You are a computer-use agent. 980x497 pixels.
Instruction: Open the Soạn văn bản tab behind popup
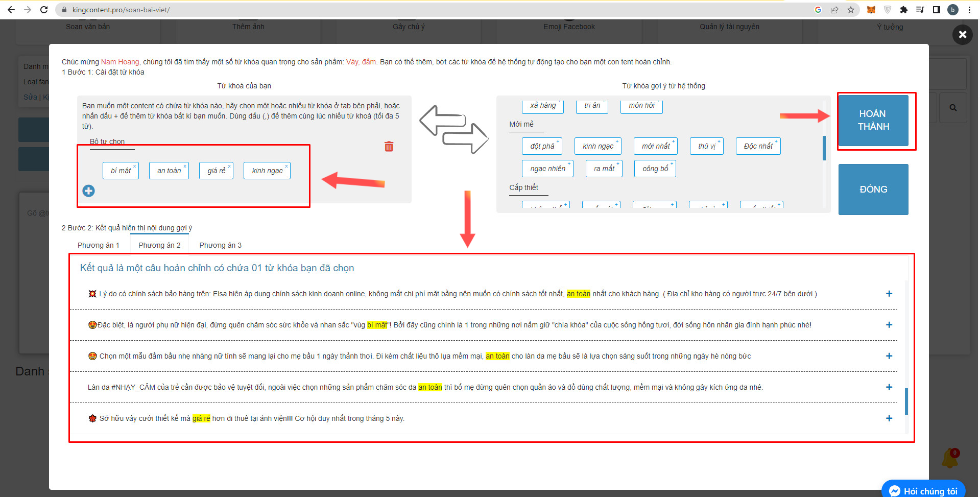[x=88, y=27]
